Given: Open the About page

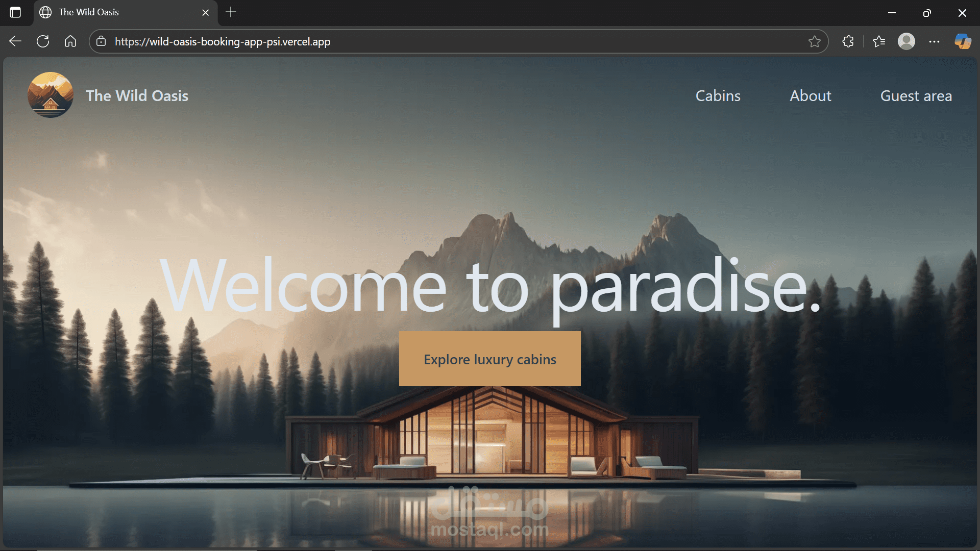Looking at the screenshot, I should [x=810, y=96].
